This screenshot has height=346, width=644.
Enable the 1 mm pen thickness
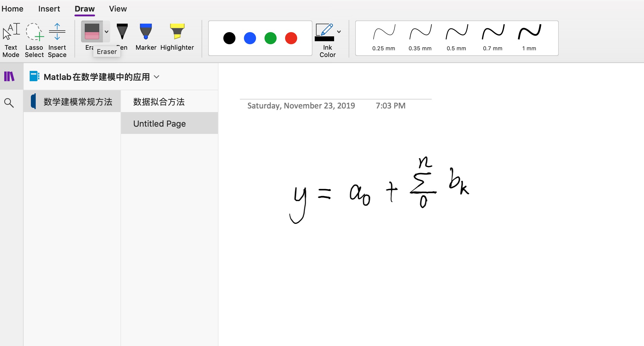click(529, 36)
